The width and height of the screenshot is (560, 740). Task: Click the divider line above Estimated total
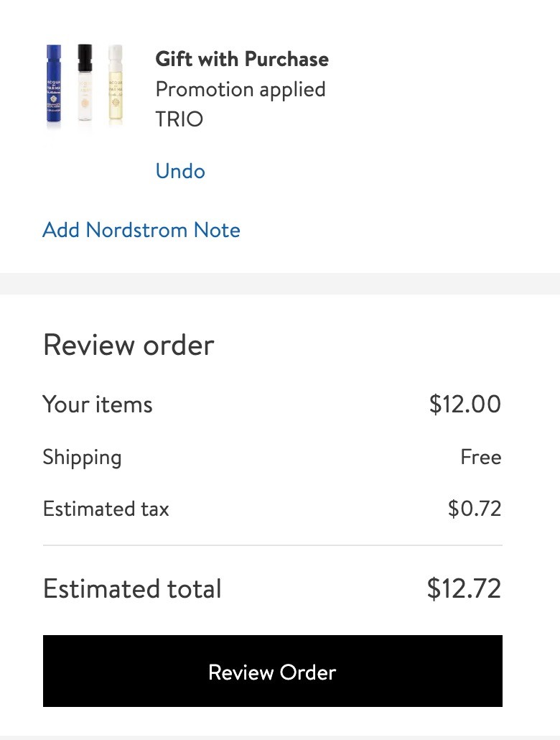tap(273, 545)
